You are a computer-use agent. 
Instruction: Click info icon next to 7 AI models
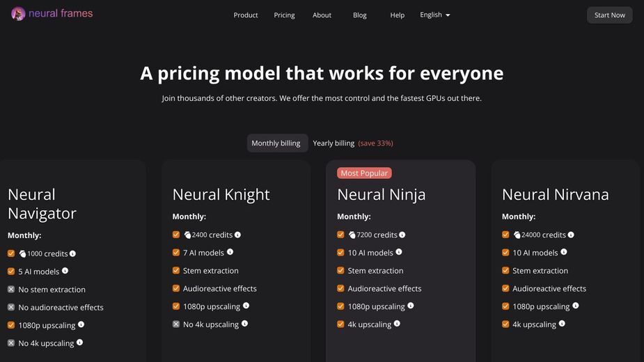[x=230, y=252]
